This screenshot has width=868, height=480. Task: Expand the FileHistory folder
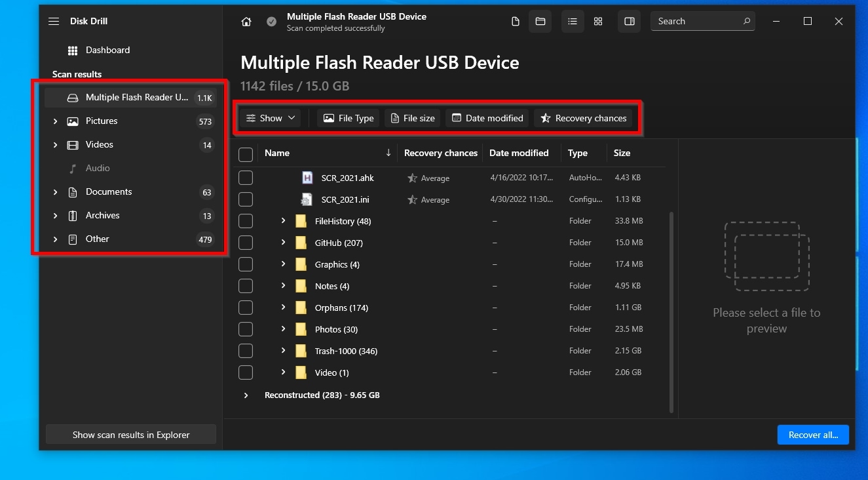point(283,221)
